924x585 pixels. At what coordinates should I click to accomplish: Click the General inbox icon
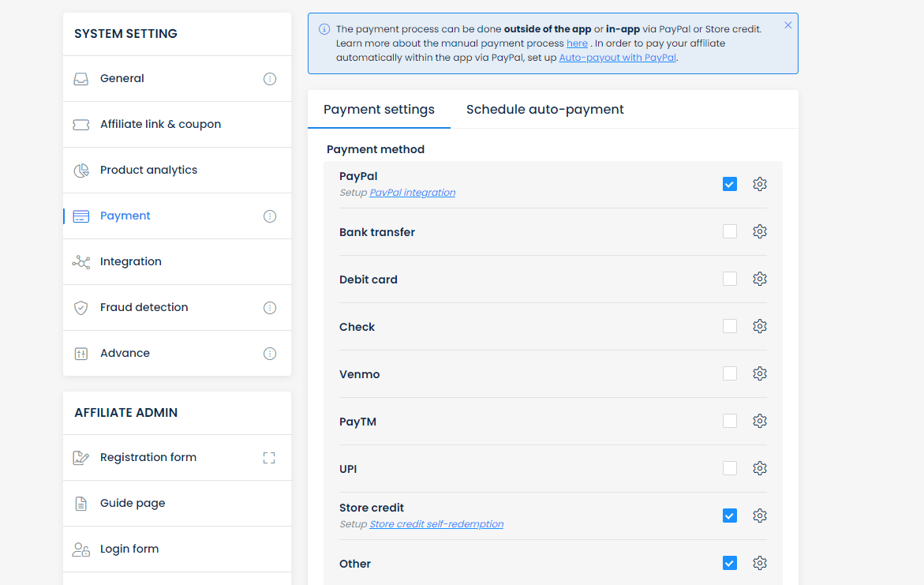(x=80, y=79)
